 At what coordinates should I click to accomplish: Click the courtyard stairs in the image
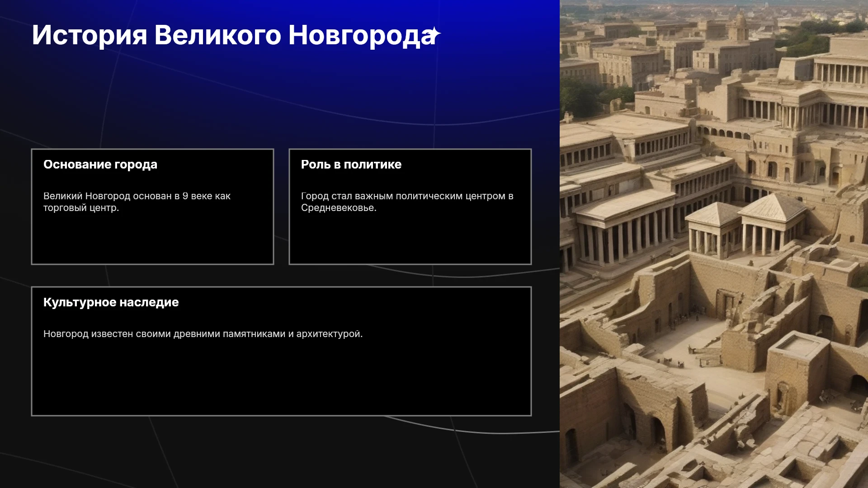(x=708, y=354)
